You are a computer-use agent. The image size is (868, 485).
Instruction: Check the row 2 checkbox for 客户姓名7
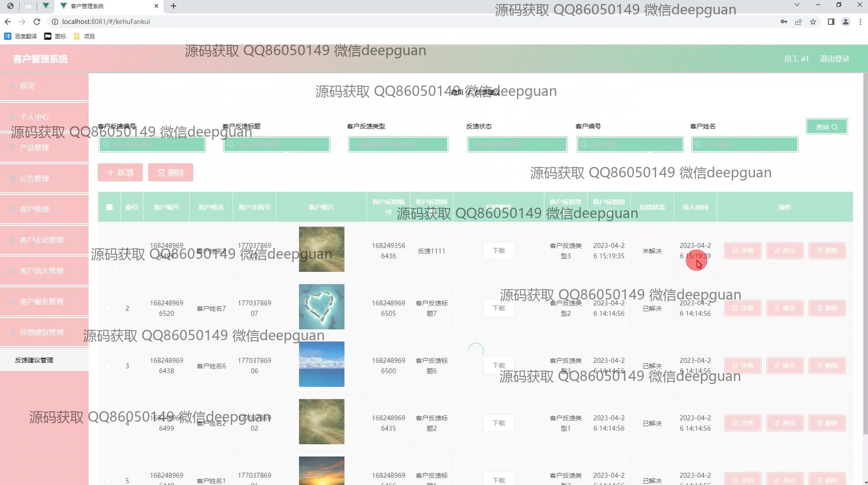tap(108, 309)
